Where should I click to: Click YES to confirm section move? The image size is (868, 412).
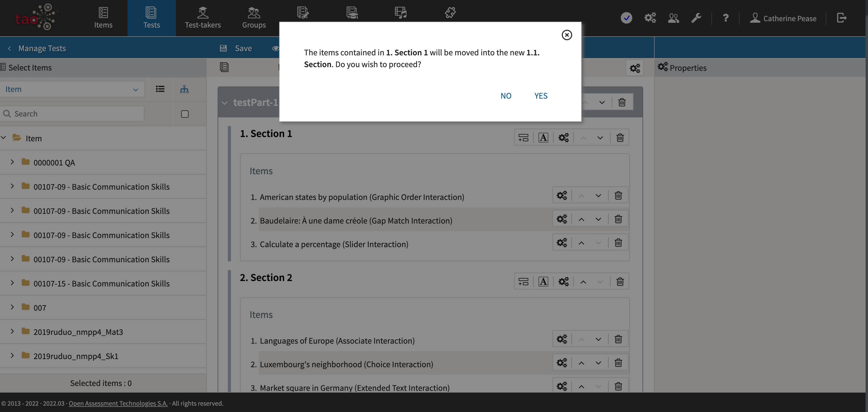point(540,96)
